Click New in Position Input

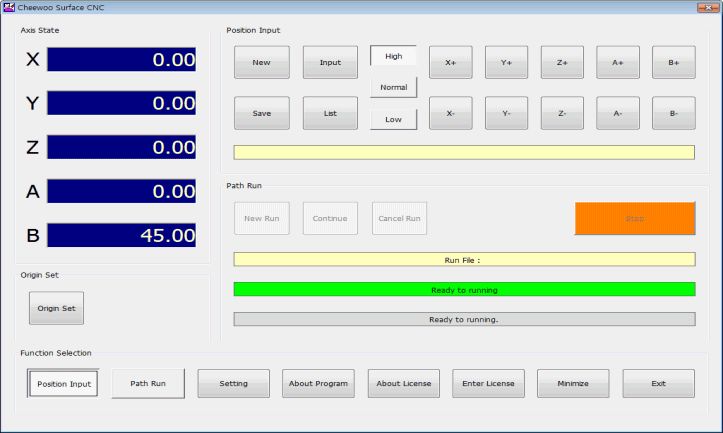[x=261, y=62]
